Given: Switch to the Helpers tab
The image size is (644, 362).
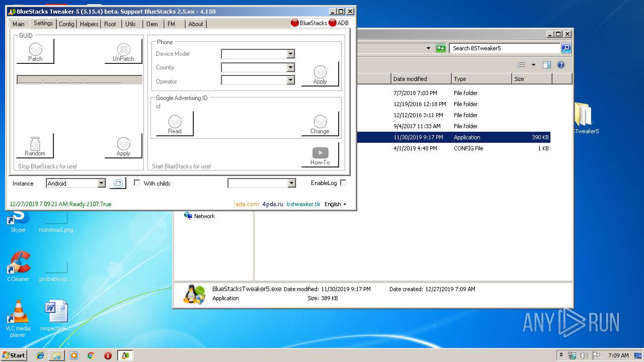Looking at the screenshot, I should [89, 24].
